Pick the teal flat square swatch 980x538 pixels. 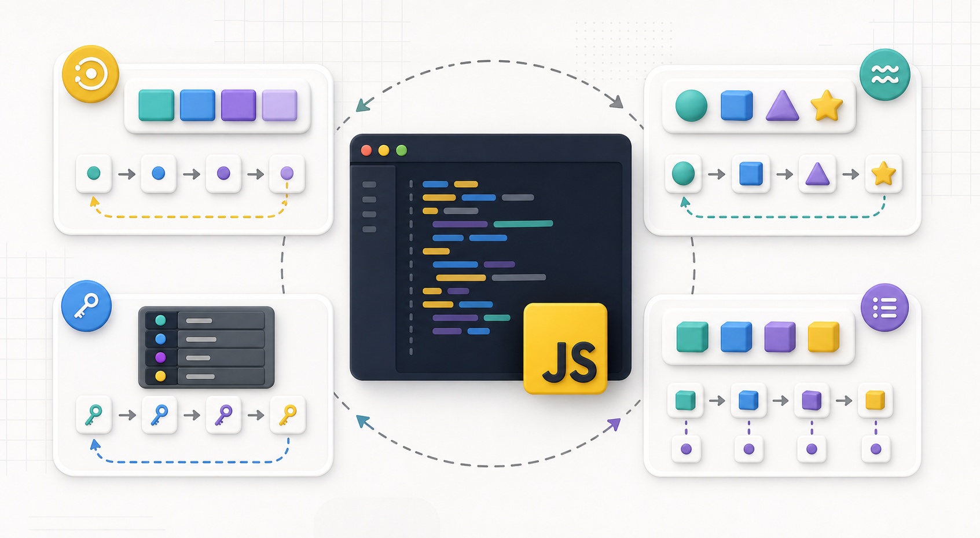coord(156,105)
